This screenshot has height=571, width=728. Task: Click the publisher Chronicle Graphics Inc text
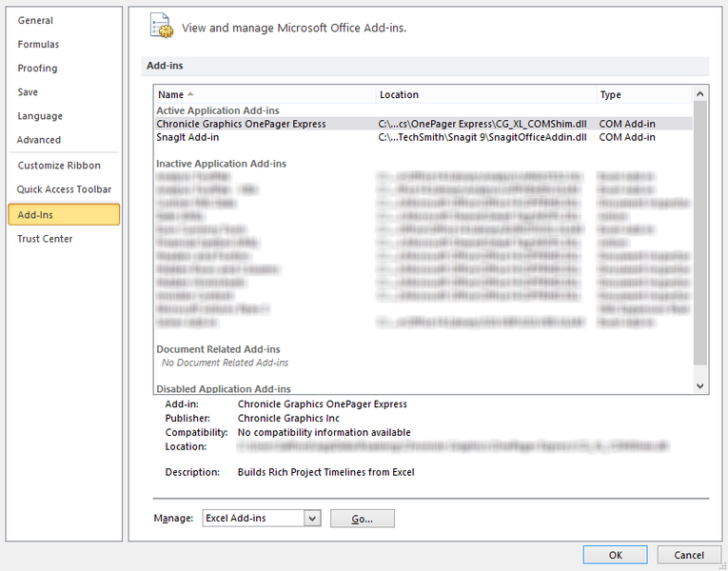pyautogui.click(x=288, y=419)
